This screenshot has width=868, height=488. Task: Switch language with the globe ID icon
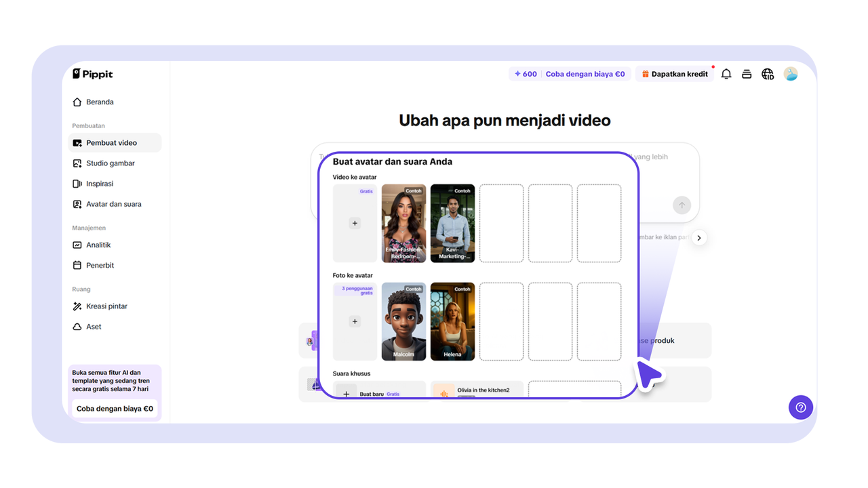[x=768, y=74]
